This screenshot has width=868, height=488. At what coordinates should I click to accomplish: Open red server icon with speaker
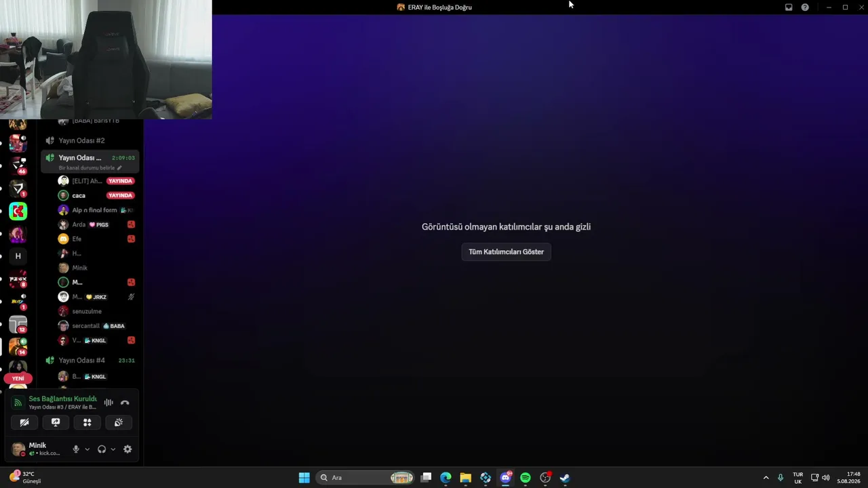[x=18, y=143]
